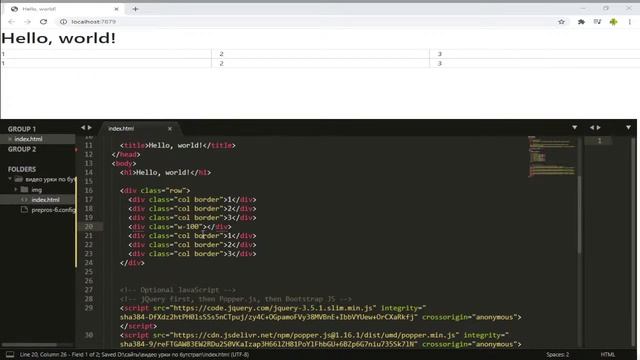Place cursor in the w-100 div line
The width and height of the screenshot is (640, 360).
[x=180, y=227]
